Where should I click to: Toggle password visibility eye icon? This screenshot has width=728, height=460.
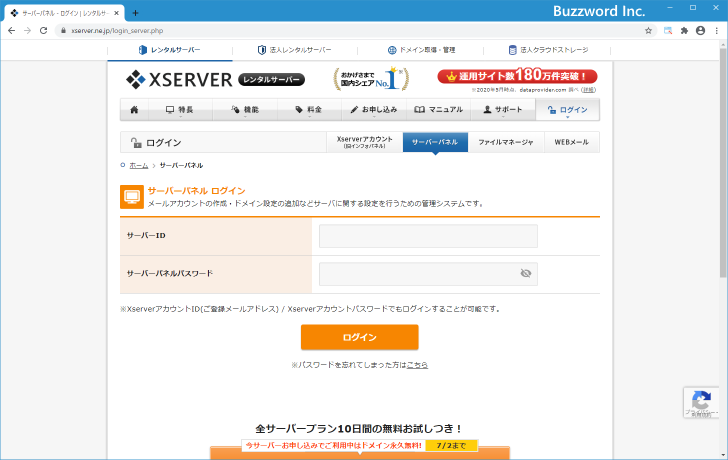click(526, 273)
